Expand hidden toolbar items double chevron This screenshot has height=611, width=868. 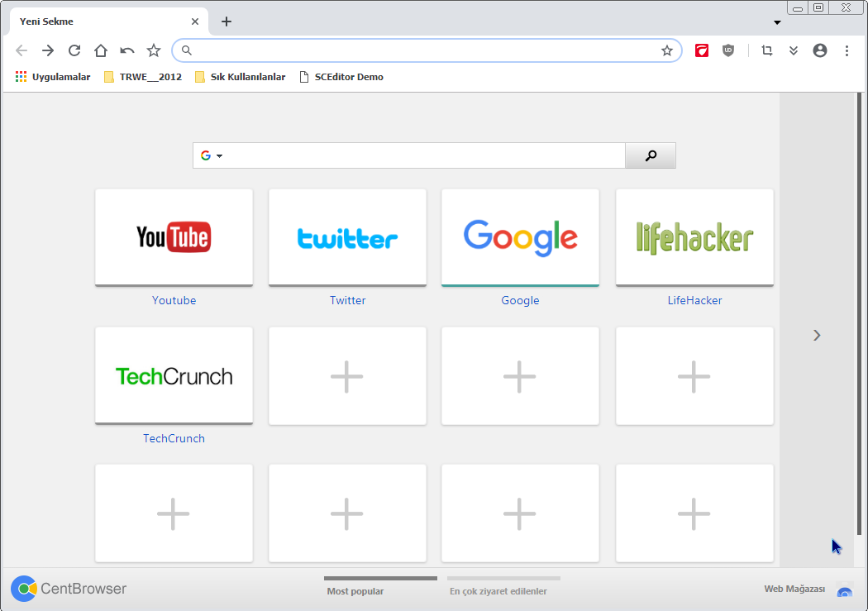click(794, 51)
